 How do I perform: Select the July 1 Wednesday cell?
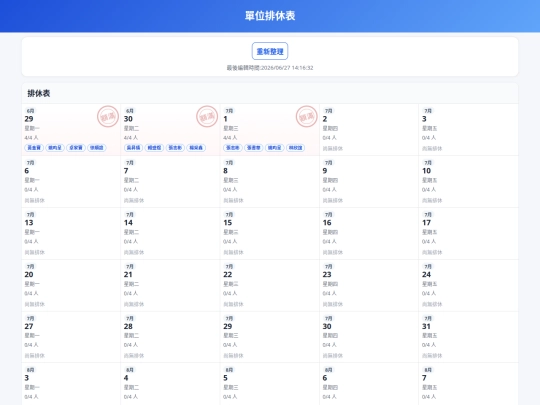point(270,129)
